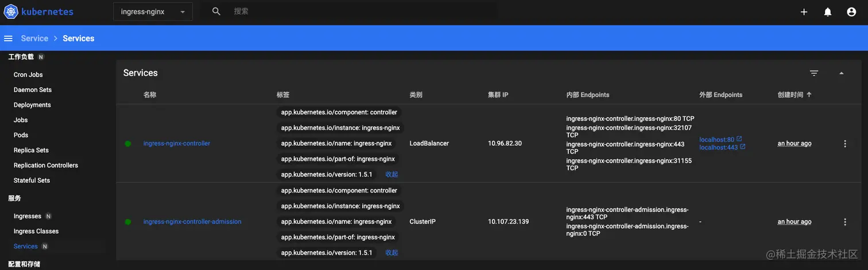Click 'an hour ago' for ingress-nginx-controller-admission

point(795,222)
